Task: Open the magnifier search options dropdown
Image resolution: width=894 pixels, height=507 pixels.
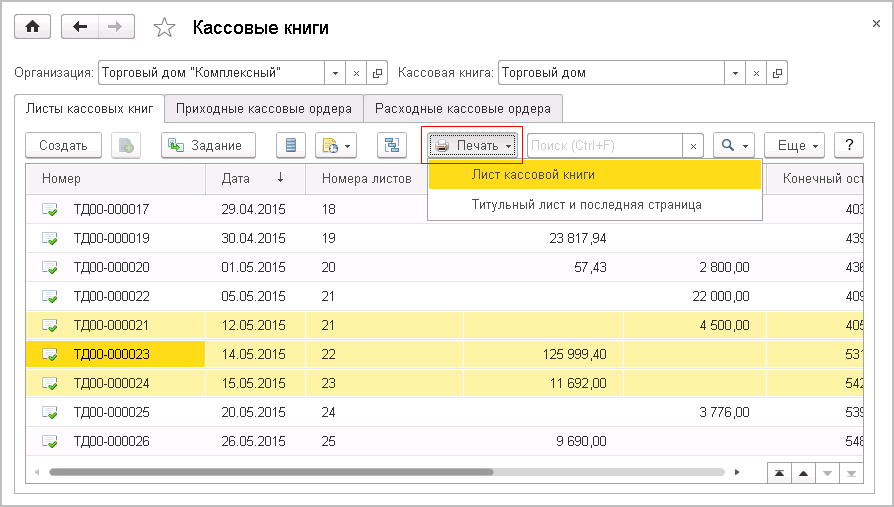Action: [735, 145]
